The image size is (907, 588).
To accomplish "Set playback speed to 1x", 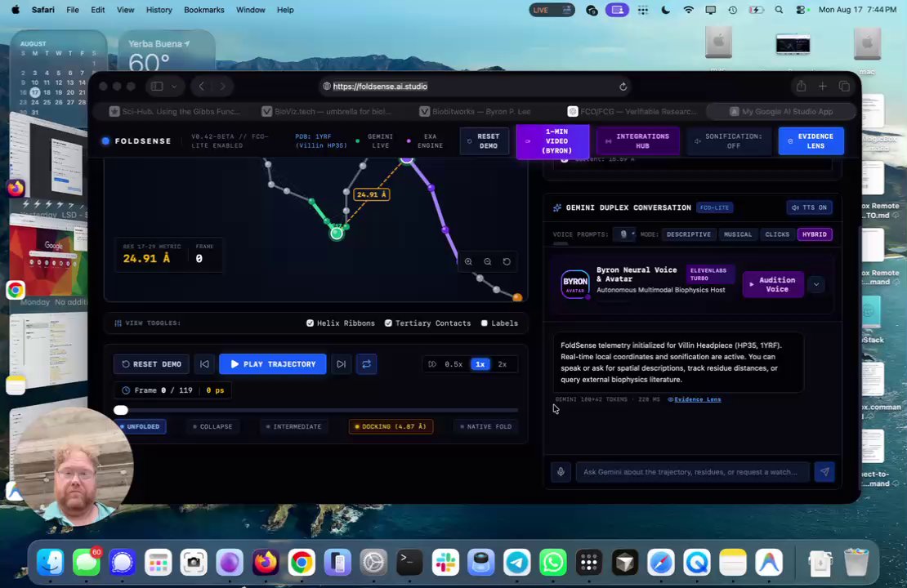I will [x=480, y=364].
